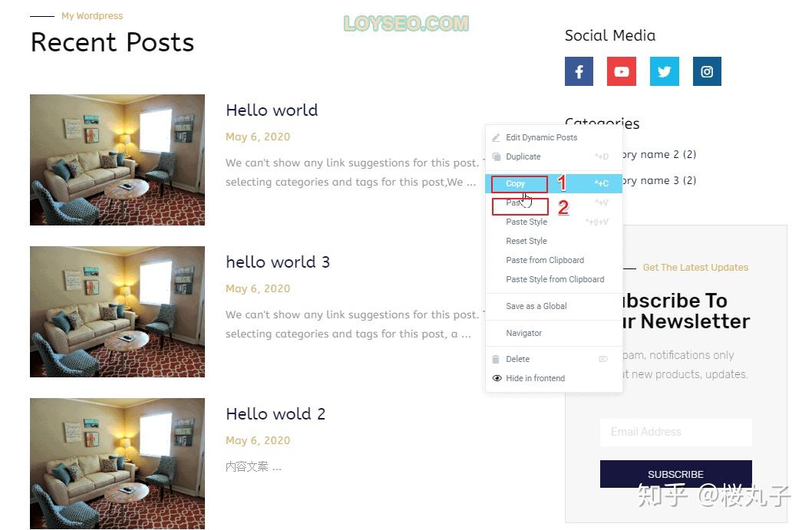
Task: Click the hello world 3 post thumbnail
Action: [117, 311]
